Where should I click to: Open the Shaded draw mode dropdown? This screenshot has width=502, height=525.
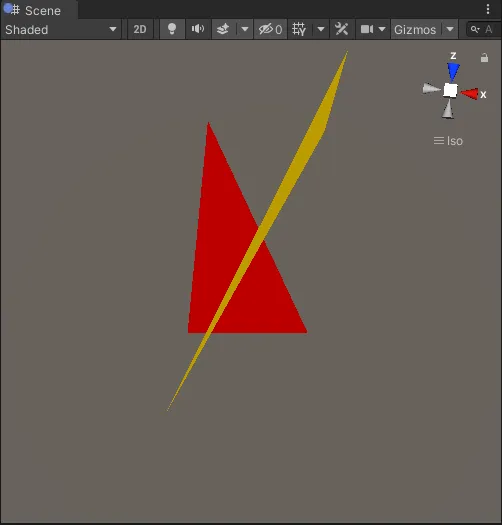tap(61, 29)
